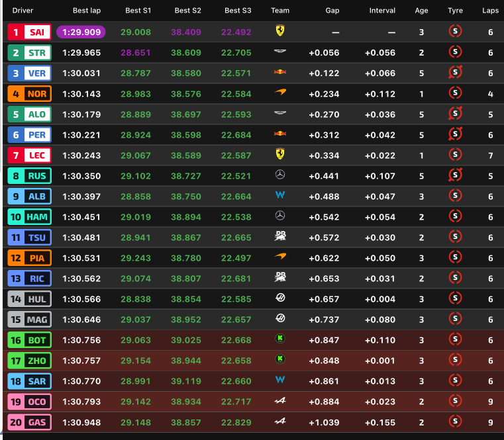Select the purple 1:29.909 best lap badge

81,32
